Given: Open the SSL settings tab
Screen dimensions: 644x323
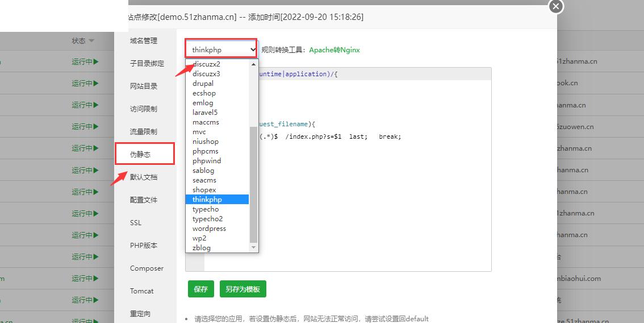Looking at the screenshot, I should click(136, 223).
